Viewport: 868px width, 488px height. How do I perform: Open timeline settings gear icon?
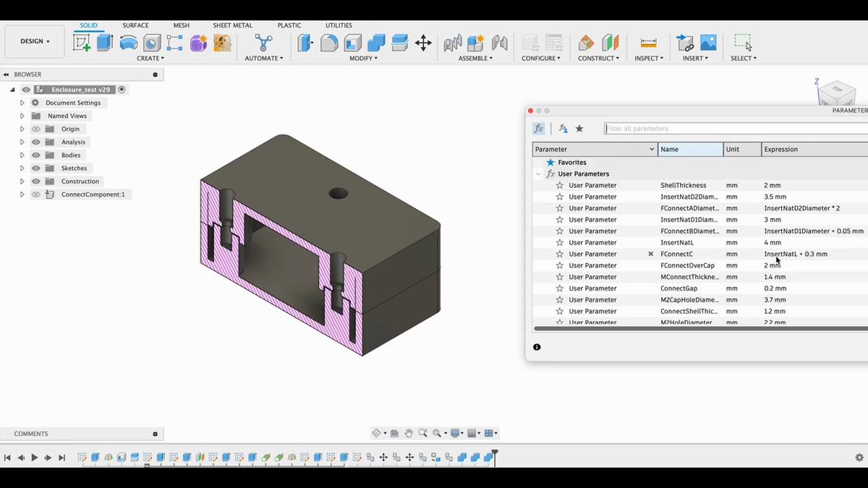pos(859,458)
